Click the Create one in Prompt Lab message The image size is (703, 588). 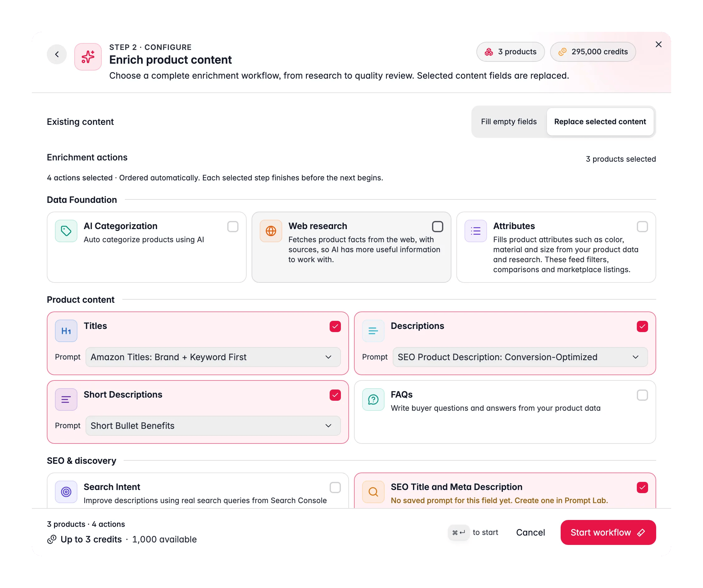(x=499, y=501)
